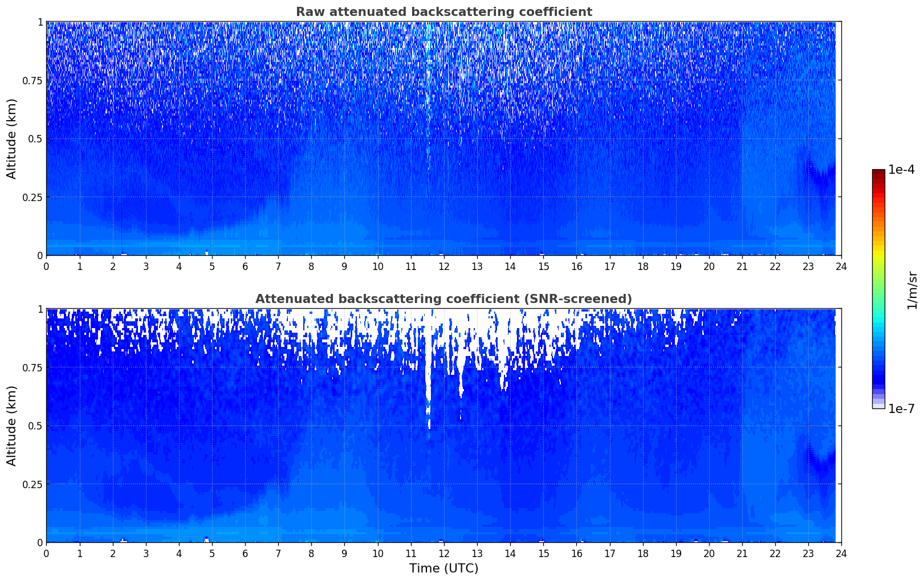Click the "1e-4" colorbar maximum label
924x581 pixels.
tap(901, 170)
